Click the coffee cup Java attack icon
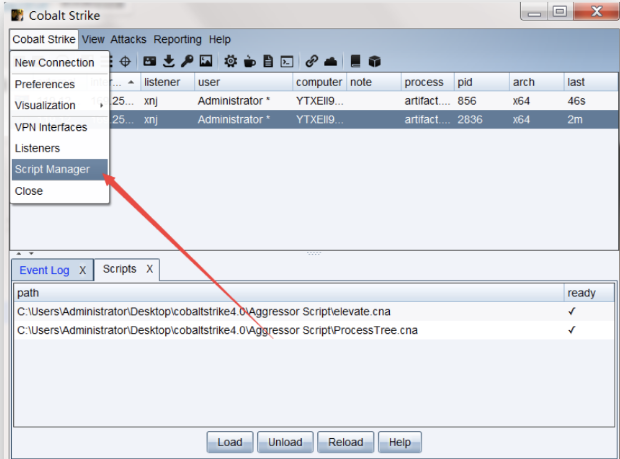Image resolution: width=620 pixels, height=459 pixels. pyautogui.click(x=250, y=61)
